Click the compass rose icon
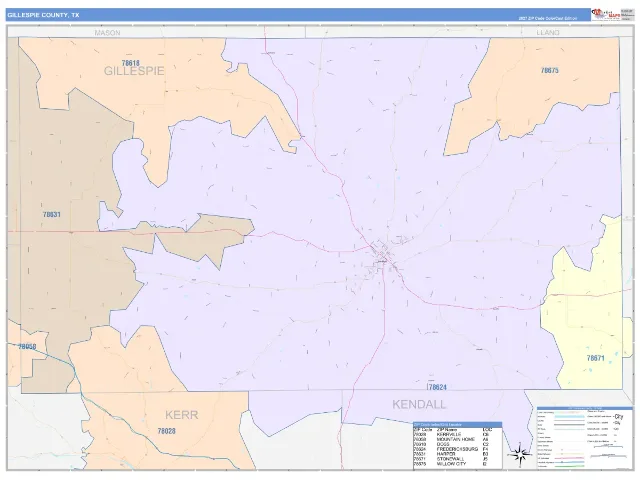This screenshot has width=640, height=480. (x=520, y=453)
